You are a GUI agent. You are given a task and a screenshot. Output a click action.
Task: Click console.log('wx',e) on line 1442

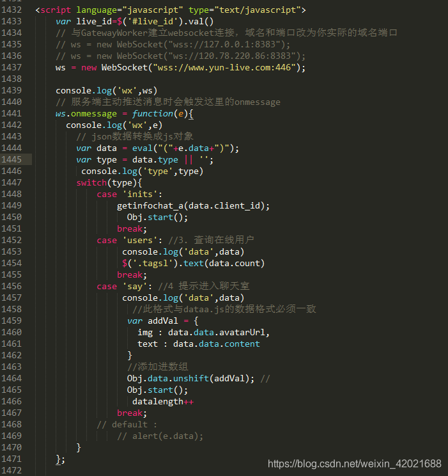[x=114, y=125]
